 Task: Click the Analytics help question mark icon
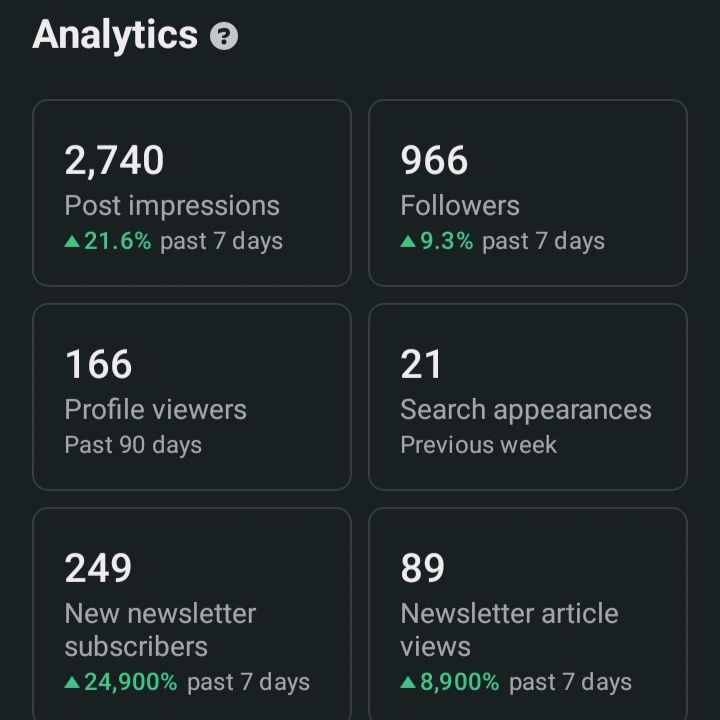pos(225,38)
